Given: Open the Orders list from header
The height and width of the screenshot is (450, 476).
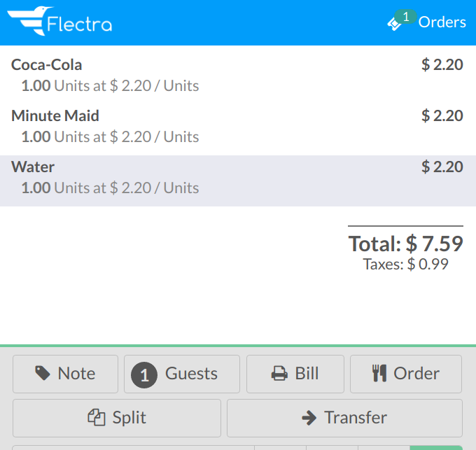Looking at the screenshot, I should click(x=442, y=22).
